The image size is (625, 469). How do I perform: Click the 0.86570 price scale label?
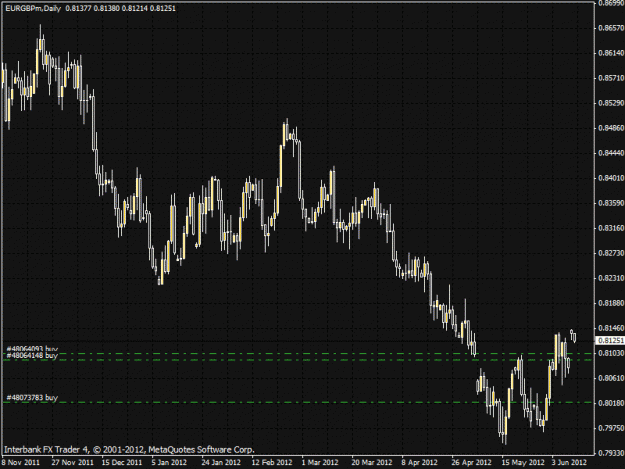coord(611,28)
